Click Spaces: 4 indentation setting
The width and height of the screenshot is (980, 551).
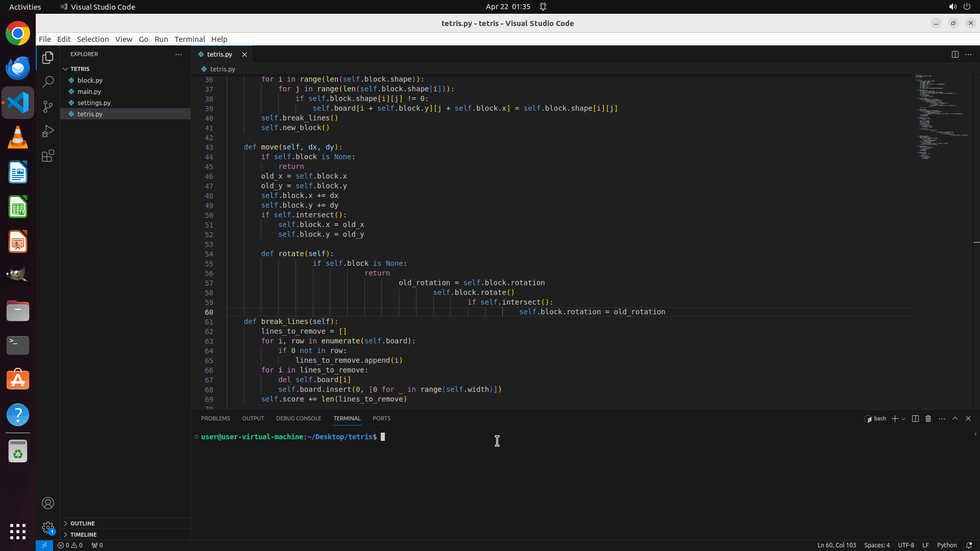click(876, 545)
